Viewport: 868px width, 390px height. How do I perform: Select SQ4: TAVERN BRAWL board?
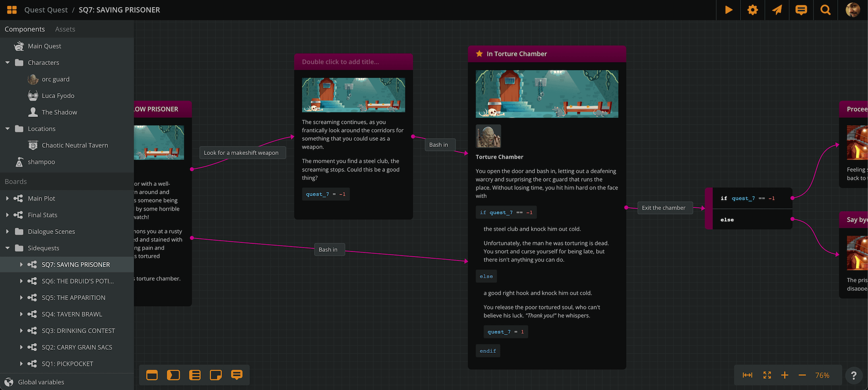click(67, 314)
